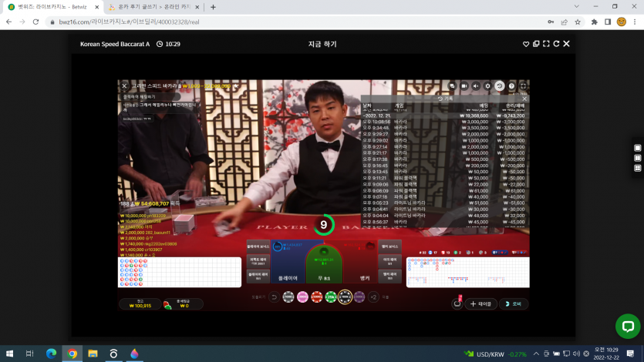Add a table with +테이블 button
The height and width of the screenshot is (362, 644).
[x=481, y=303]
